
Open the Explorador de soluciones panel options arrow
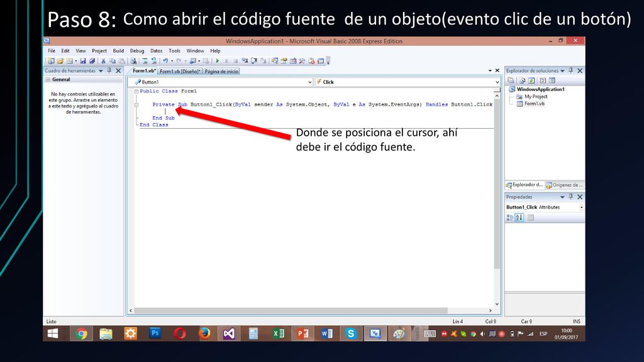pos(562,71)
